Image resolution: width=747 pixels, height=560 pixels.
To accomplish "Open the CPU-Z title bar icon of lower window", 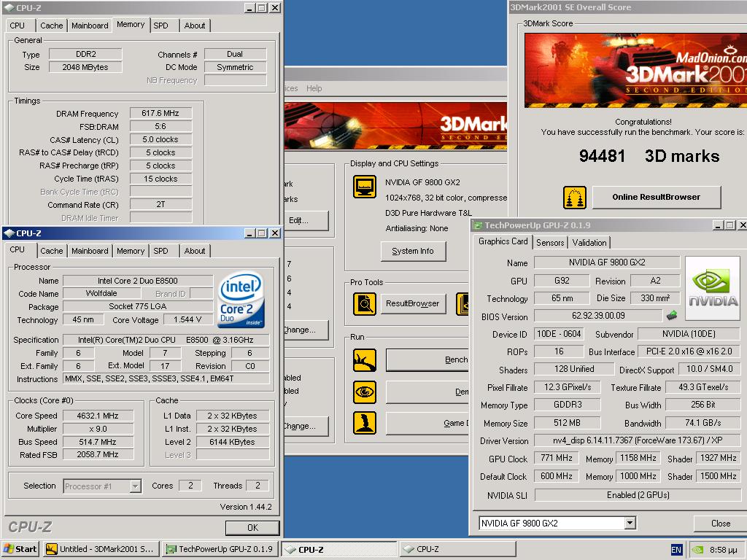I will point(9,233).
